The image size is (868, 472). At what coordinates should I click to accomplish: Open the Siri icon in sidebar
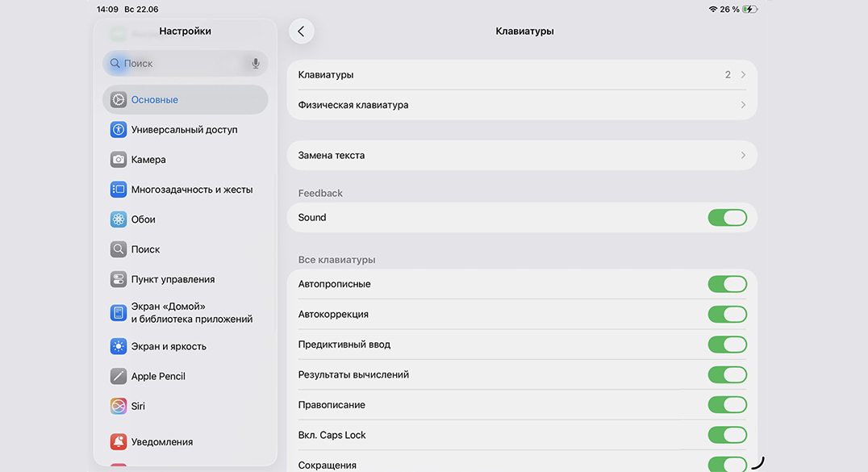[x=119, y=406]
